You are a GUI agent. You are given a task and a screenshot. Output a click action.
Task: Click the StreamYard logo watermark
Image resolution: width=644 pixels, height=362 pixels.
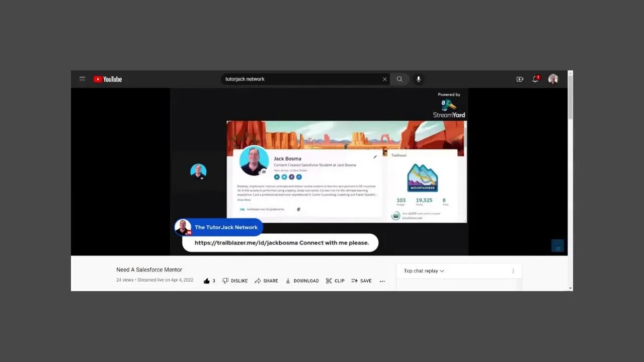(449, 107)
